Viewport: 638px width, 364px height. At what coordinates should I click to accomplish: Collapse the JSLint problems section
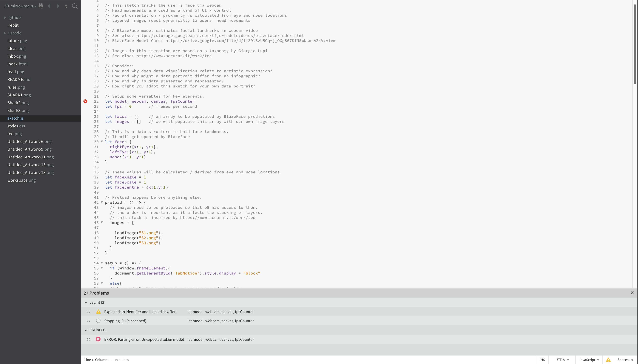(86, 302)
